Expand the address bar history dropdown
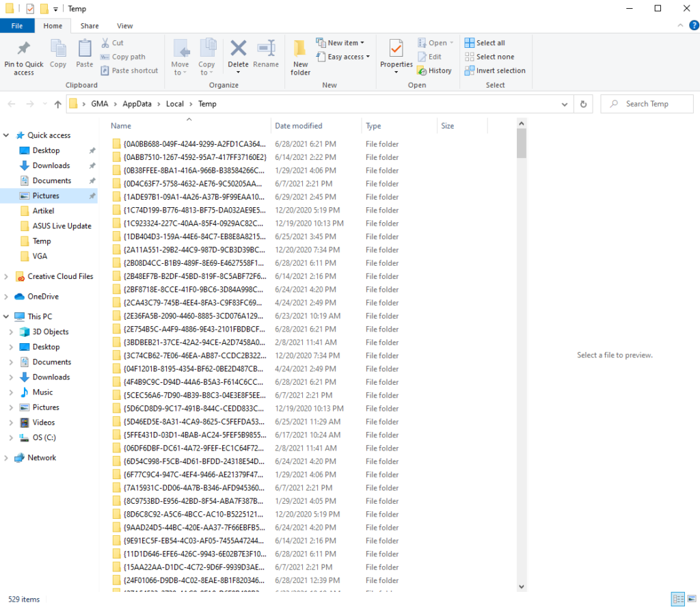 coord(565,104)
